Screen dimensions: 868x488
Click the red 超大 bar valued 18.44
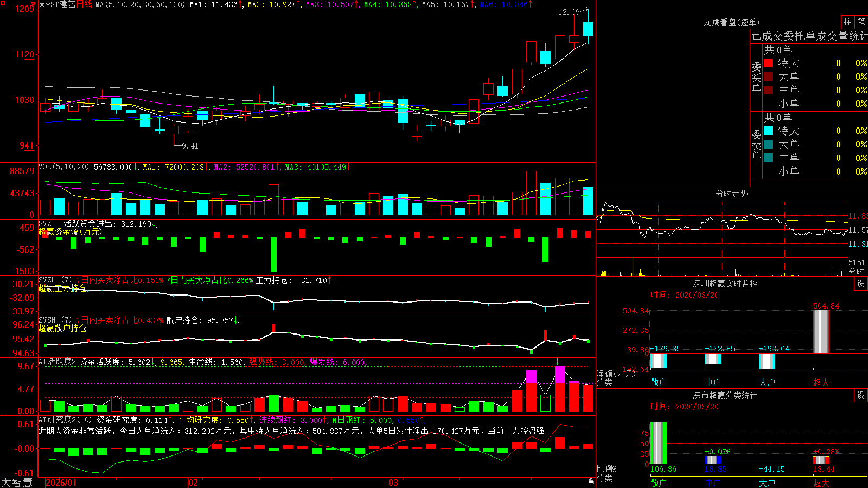tap(821, 460)
